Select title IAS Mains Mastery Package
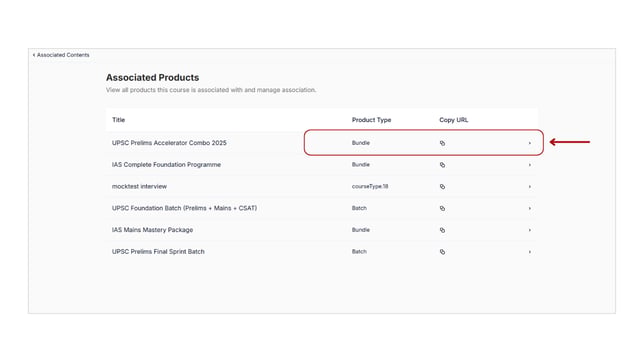The image size is (644, 362). pyautogui.click(x=152, y=230)
